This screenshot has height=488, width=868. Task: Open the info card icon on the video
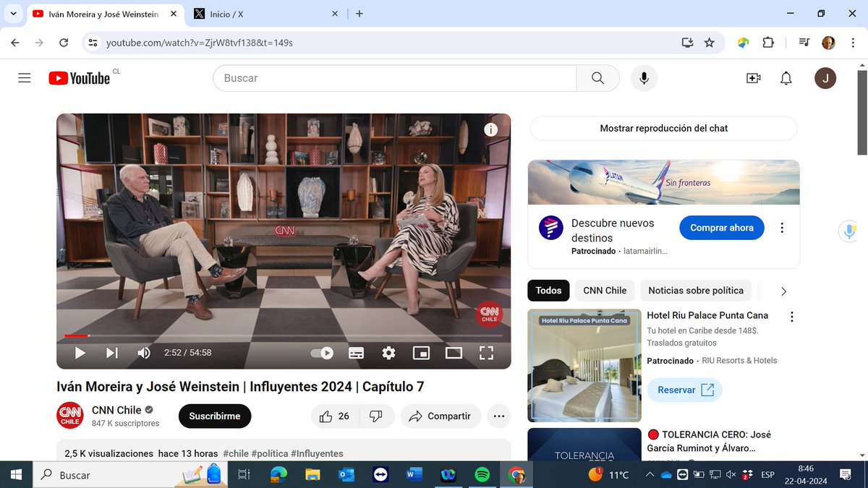[490, 130]
